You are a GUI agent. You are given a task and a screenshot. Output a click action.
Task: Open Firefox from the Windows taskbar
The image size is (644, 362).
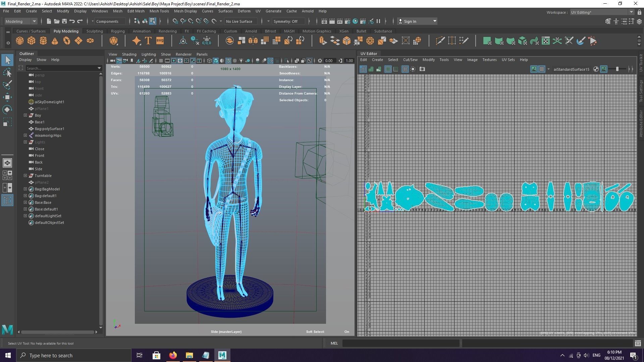(x=173, y=355)
